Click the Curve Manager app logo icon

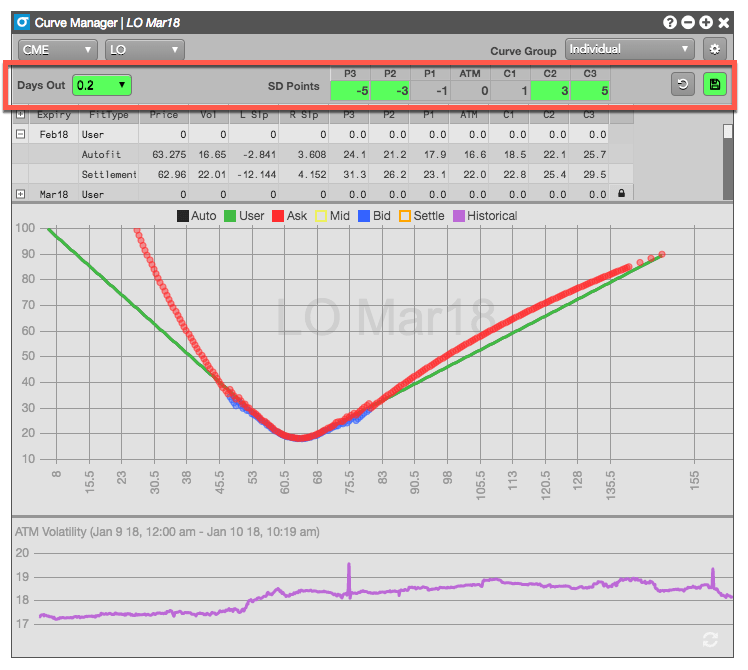(x=22, y=22)
